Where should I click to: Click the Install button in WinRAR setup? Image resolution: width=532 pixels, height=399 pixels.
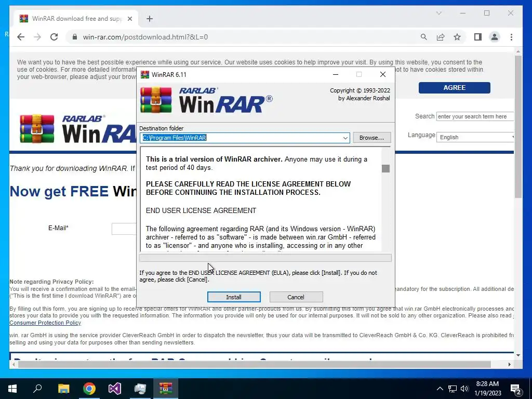(234, 297)
